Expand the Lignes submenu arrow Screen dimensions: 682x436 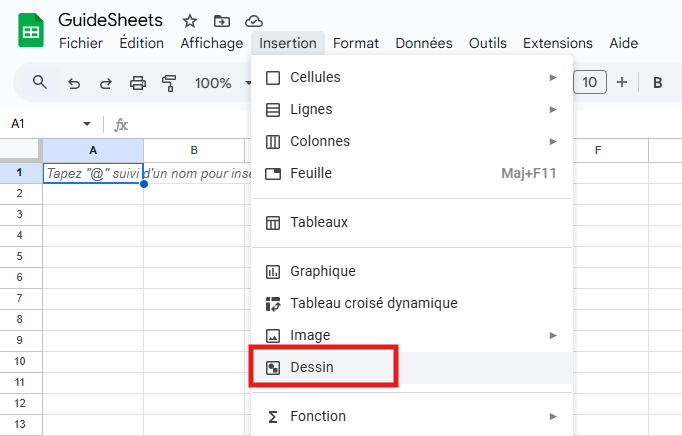pyautogui.click(x=553, y=109)
